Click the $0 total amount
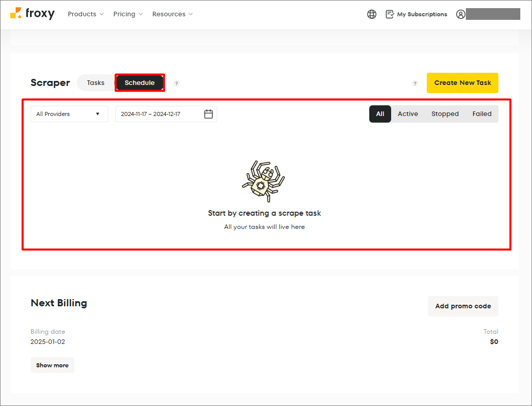The height and width of the screenshot is (406, 532). (x=494, y=342)
